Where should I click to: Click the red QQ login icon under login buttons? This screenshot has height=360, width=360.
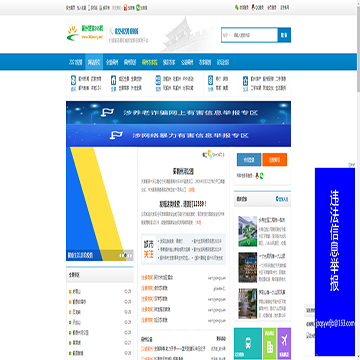257,175
